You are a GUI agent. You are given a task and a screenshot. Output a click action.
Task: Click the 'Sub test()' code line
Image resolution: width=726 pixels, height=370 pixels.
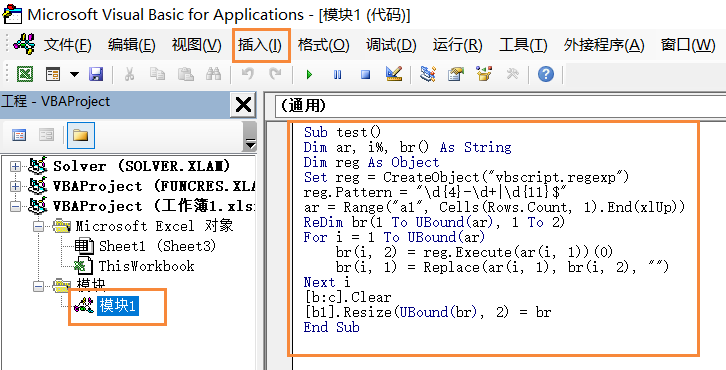pyautogui.click(x=342, y=132)
